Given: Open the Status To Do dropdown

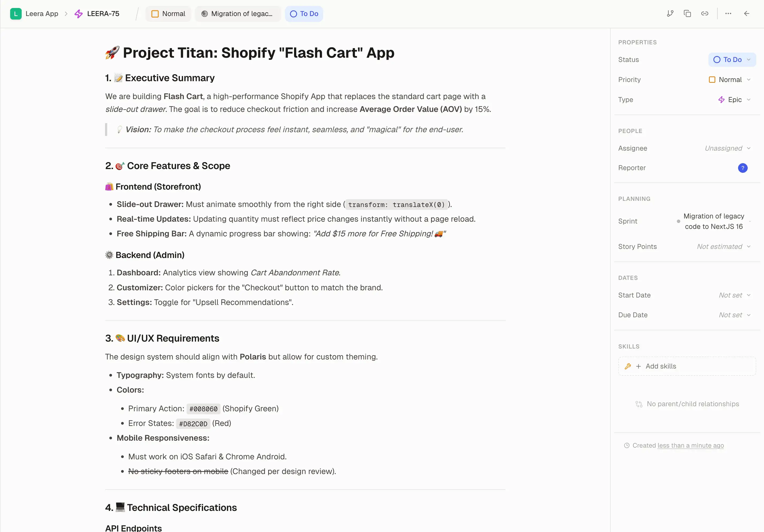Looking at the screenshot, I should [x=732, y=60].
